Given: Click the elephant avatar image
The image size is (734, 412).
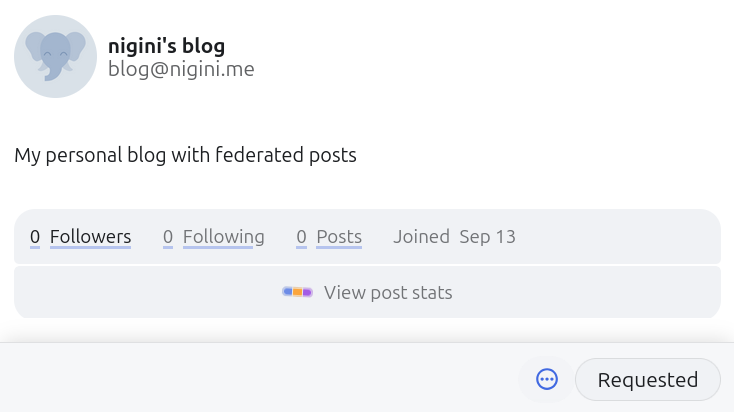Looking at the screenshot, I should tap(55, 57).
